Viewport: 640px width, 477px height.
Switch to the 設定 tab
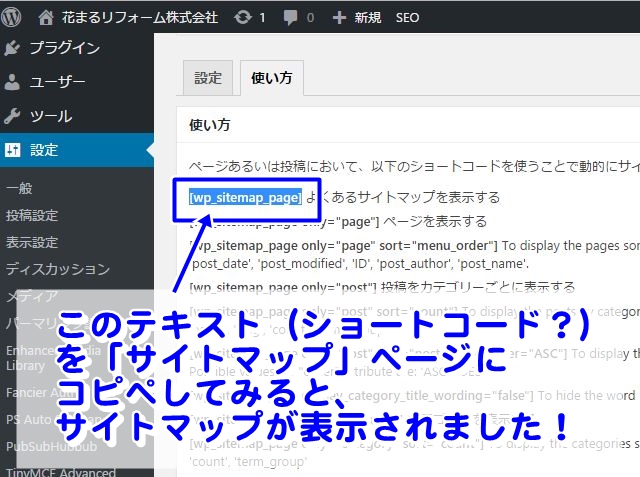pos(208,78)
